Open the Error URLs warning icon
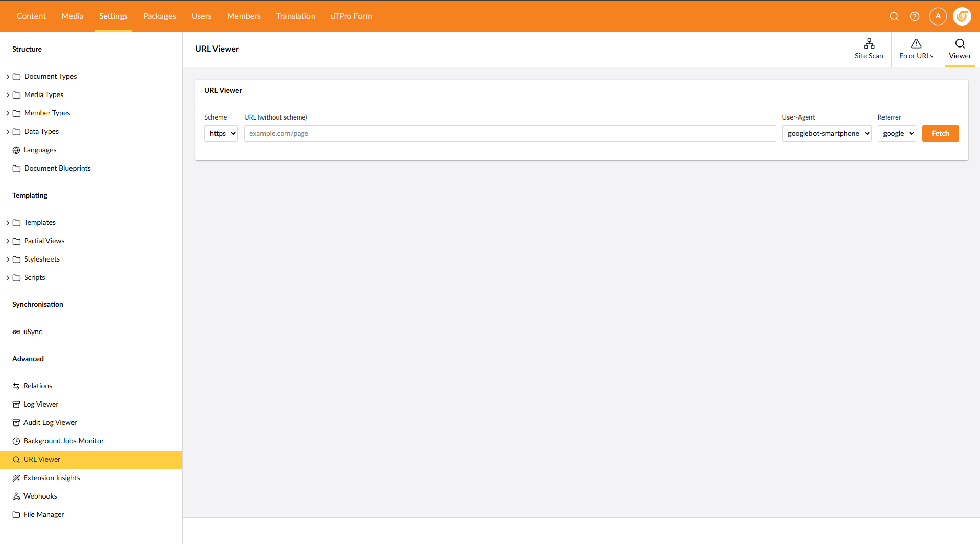The height and width of the screenshot is (544, 980). pos(916,43)
